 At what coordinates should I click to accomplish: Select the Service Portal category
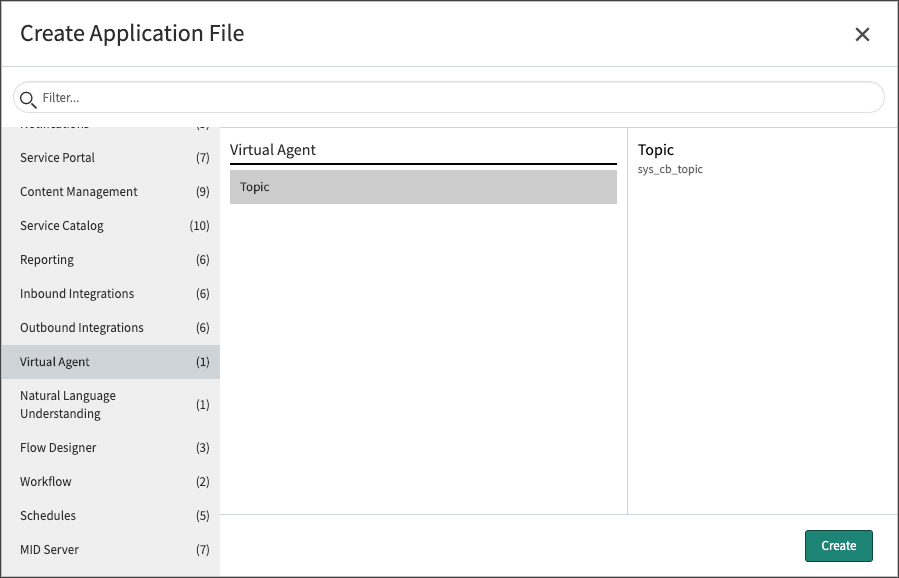tap(110, 158)
